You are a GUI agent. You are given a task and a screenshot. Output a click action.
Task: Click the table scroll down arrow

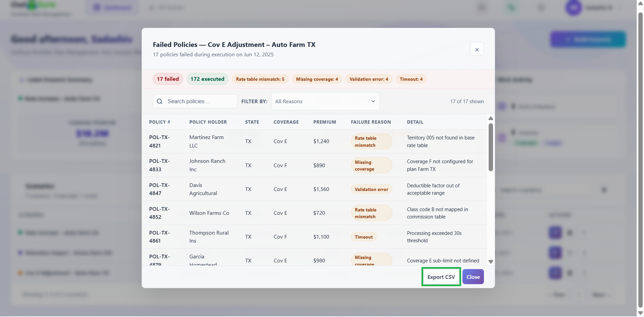pyautogui.click(x=491, y=262)
